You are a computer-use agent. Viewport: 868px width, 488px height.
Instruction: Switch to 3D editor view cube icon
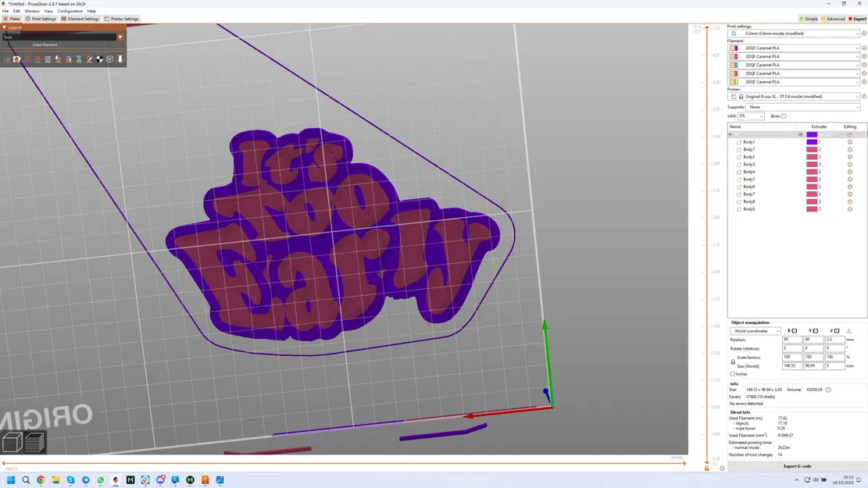click(13, 442)
